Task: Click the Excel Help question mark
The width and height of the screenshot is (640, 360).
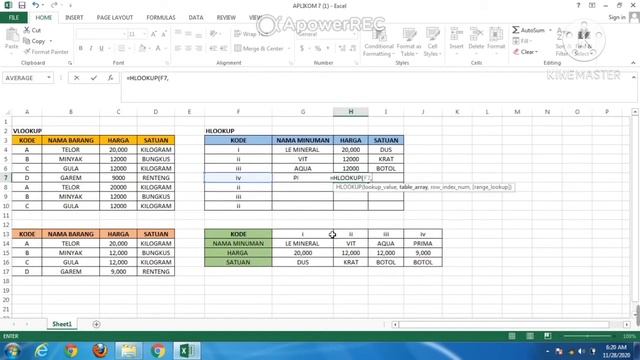Action: click(578, 5)
